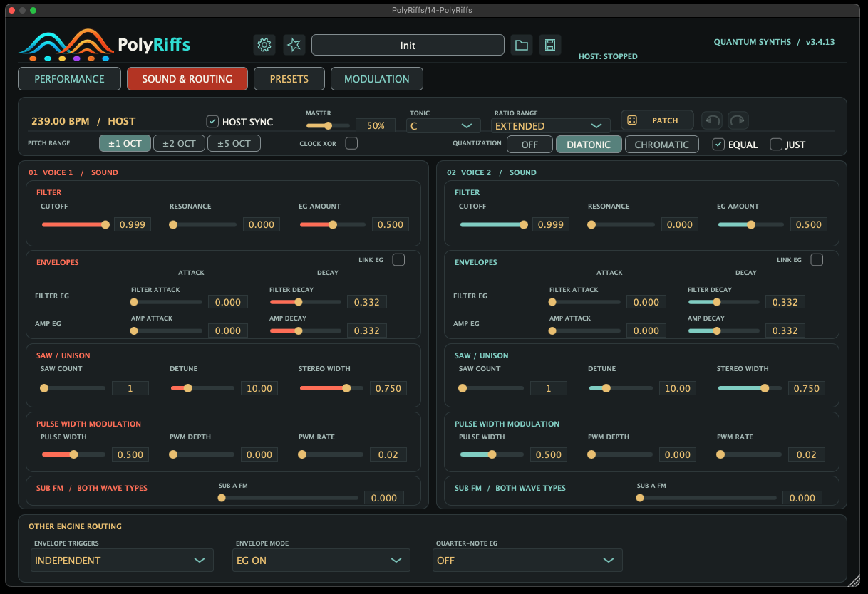Open preset folder browser icon
The image size is (868, 594).
pos(522,45)
